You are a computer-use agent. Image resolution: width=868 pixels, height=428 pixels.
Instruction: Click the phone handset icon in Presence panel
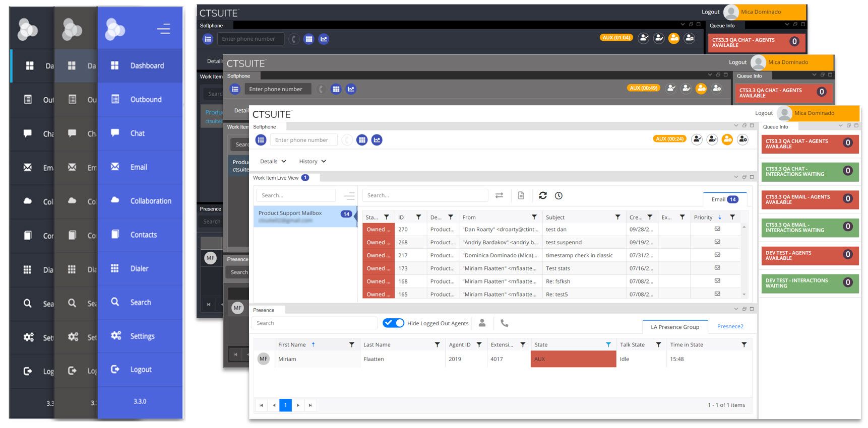click(x=504, y=323)
